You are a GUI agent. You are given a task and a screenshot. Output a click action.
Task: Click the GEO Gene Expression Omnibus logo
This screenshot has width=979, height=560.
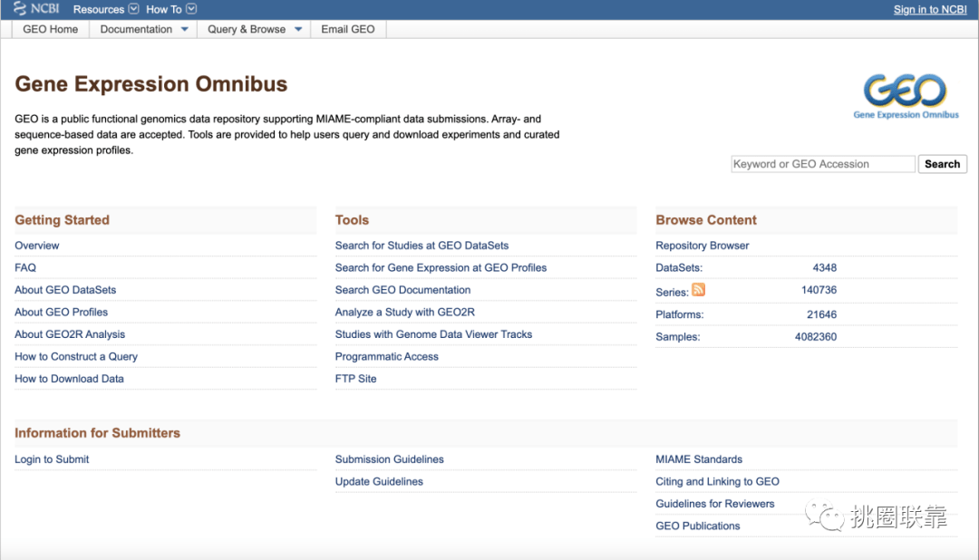(x=906, y=97)
